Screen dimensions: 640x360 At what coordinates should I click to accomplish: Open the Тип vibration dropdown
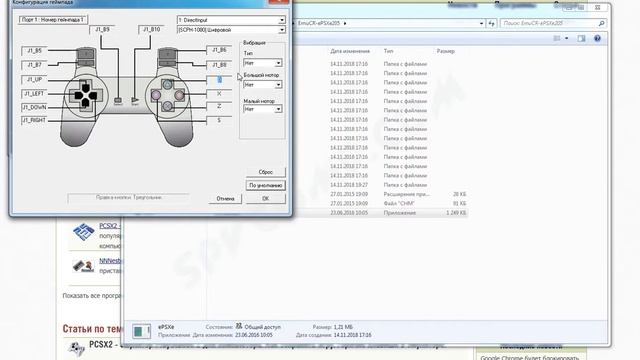pos(278,63)
